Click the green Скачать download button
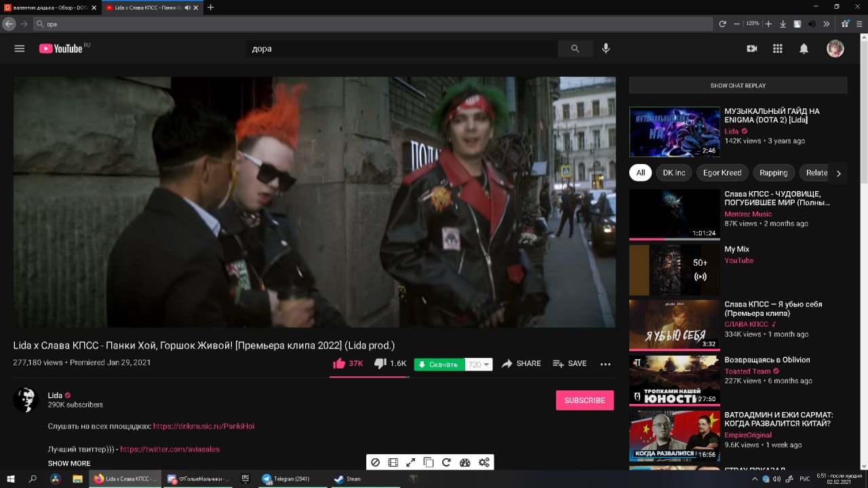The height and width of the screenshot is (488, 868). 439,365
